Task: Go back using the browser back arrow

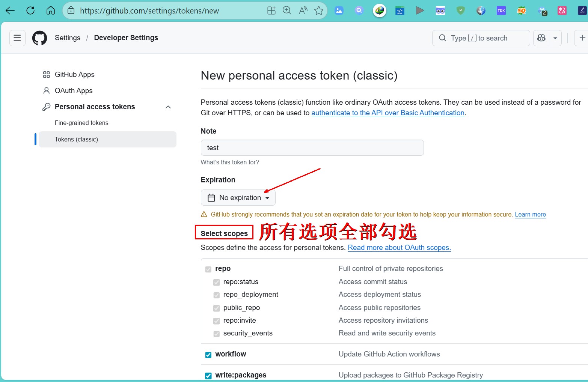Action: point(10,11)
